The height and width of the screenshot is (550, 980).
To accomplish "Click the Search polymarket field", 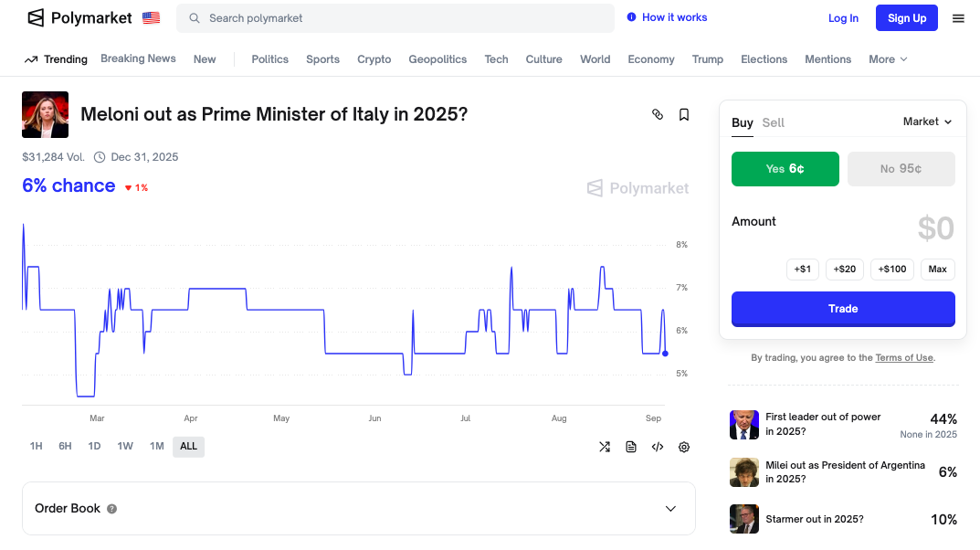I will click(x=402, y=18).
